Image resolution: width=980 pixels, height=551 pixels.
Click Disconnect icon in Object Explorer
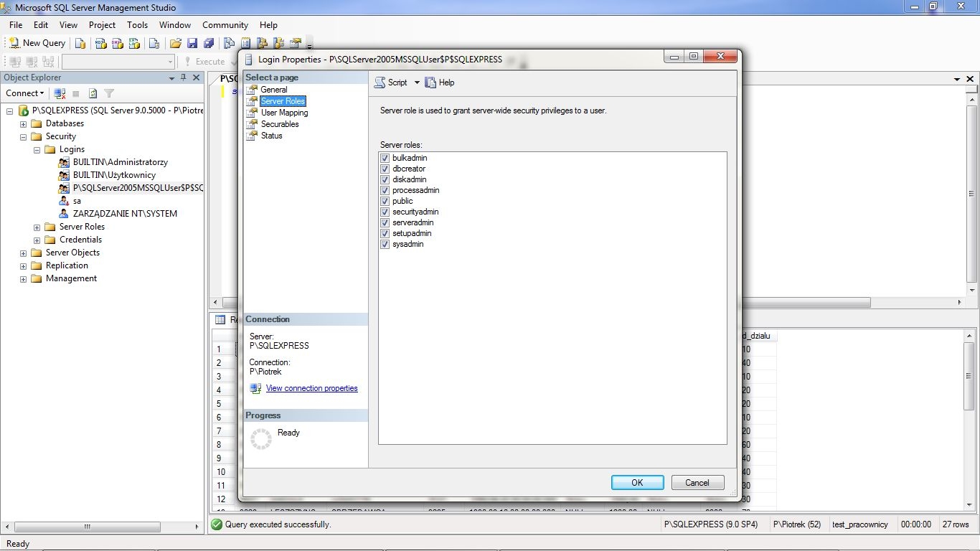point(60,93)
